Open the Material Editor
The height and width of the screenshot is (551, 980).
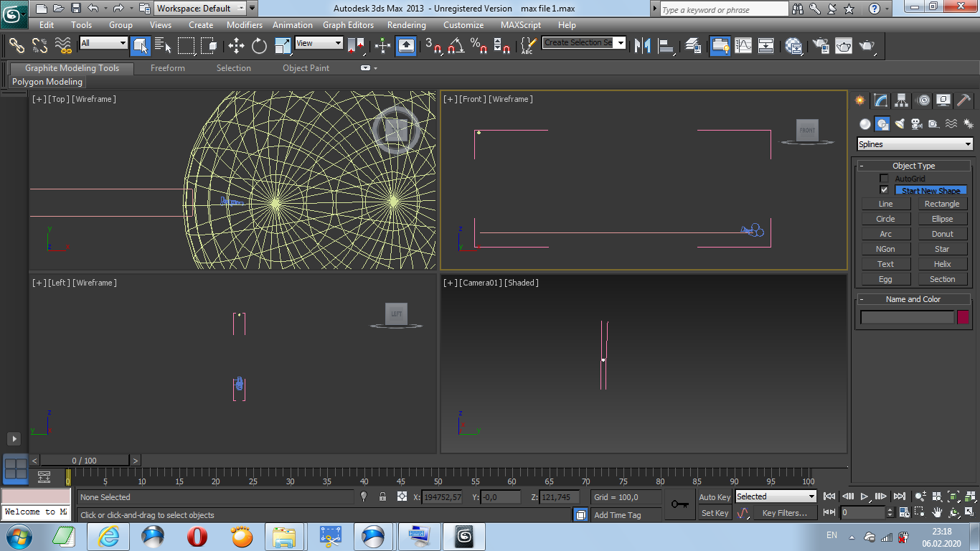coord(793,46)
